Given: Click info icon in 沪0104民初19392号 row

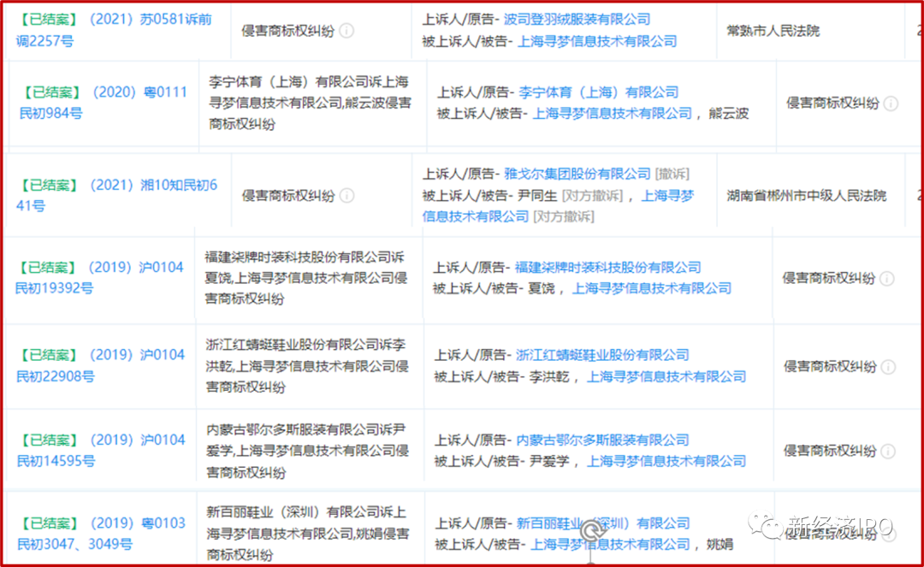Looking at the screenshot, I should [887, 279].
